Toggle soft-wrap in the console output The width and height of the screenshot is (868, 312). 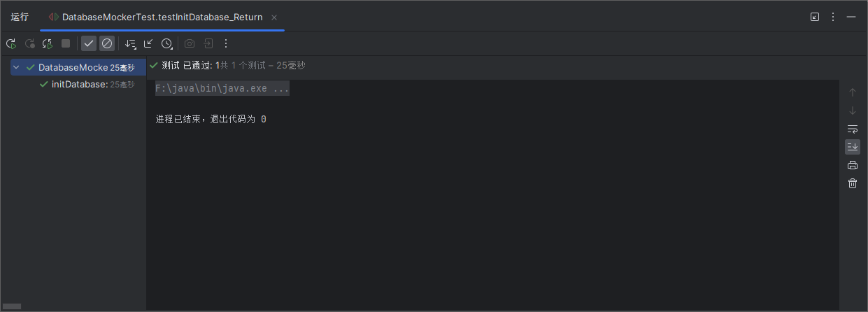tap(852, 129)
